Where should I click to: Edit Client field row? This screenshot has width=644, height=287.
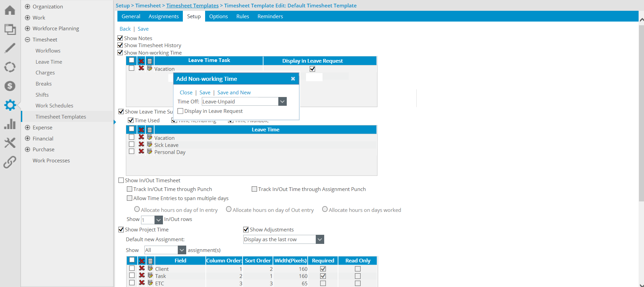150,268
